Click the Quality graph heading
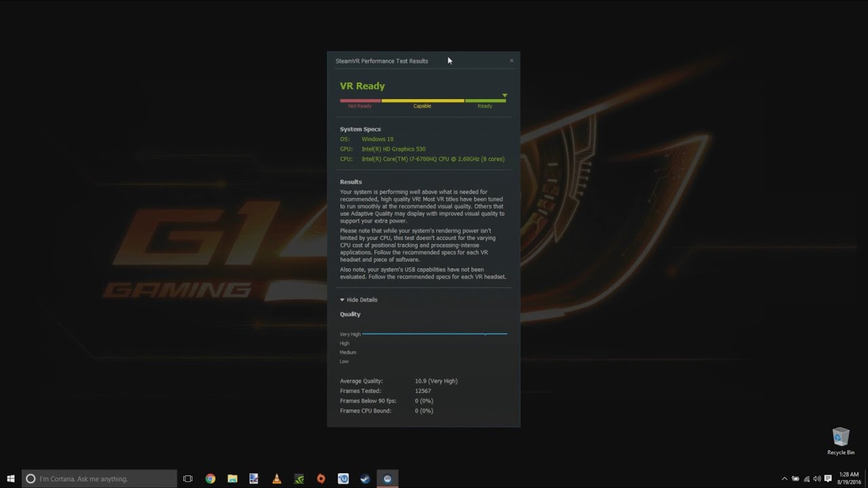 (350, 314)
